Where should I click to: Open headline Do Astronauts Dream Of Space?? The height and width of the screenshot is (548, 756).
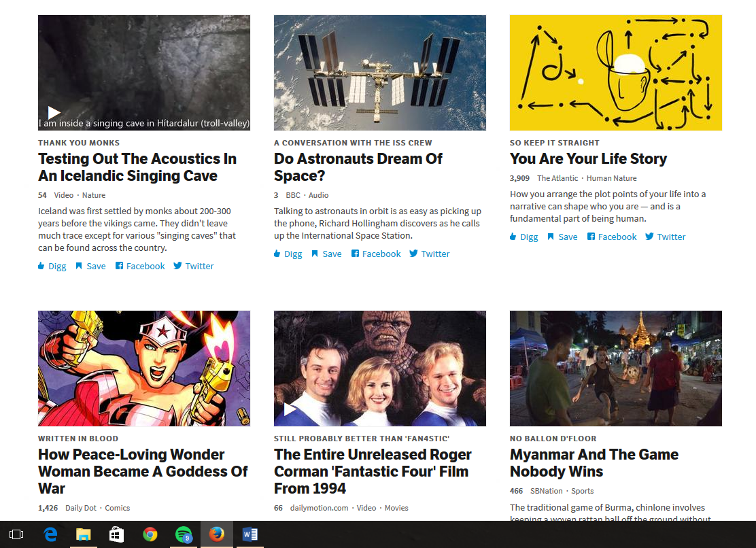pyautogui.click(x=358, y=167)
